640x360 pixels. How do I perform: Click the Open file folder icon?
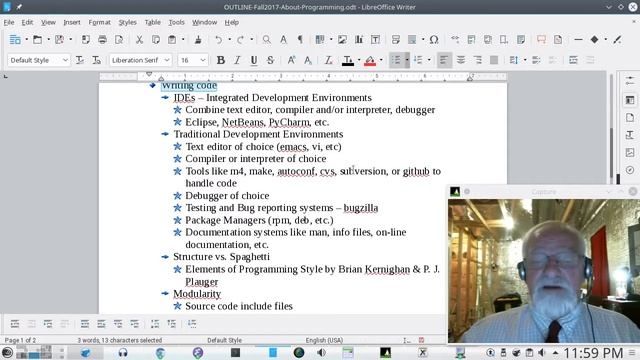pyautogui.click(x=38, y=40)
